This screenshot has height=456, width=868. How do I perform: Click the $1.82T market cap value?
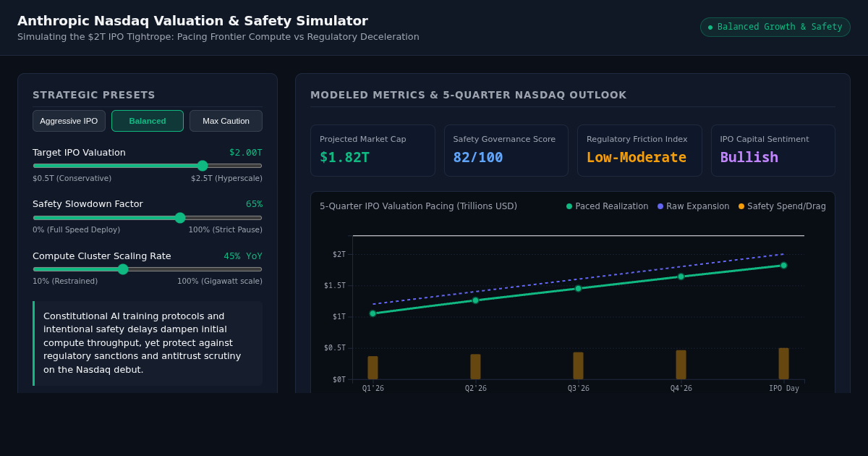click(x=344, y=157)
